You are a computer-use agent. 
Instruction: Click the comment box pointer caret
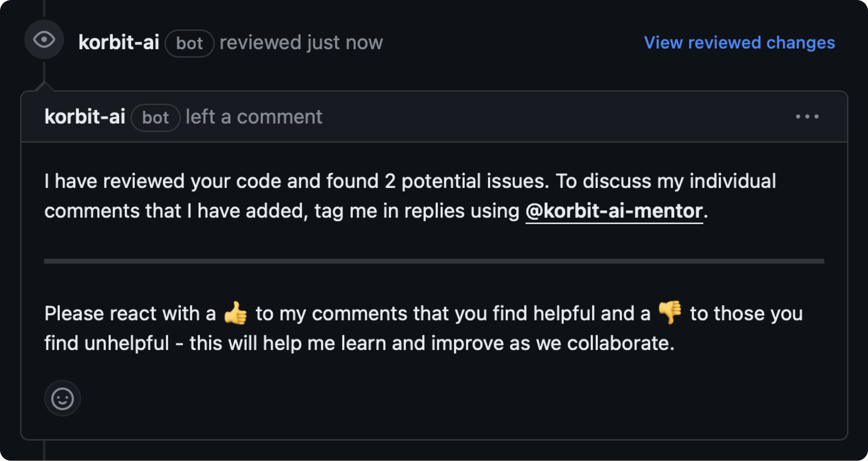click(44, 86)
